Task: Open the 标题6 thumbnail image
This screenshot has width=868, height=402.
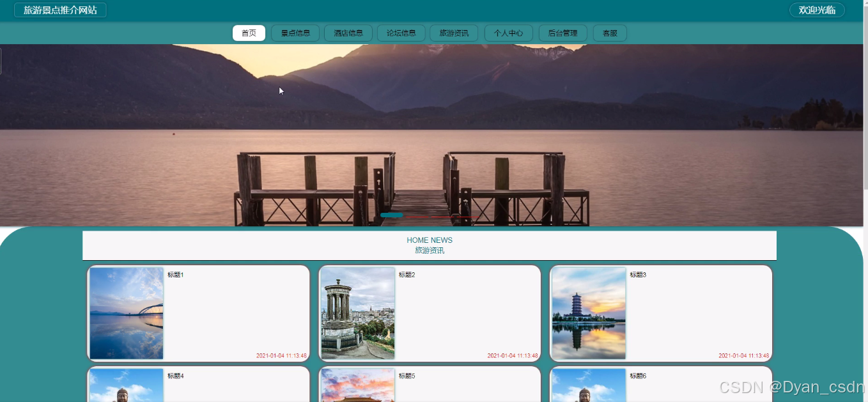Action: [x=589, y=385]
